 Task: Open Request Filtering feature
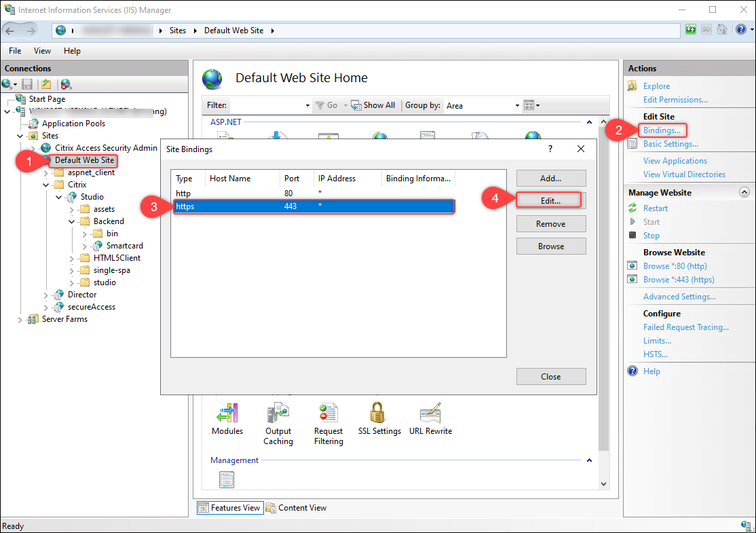328,418
